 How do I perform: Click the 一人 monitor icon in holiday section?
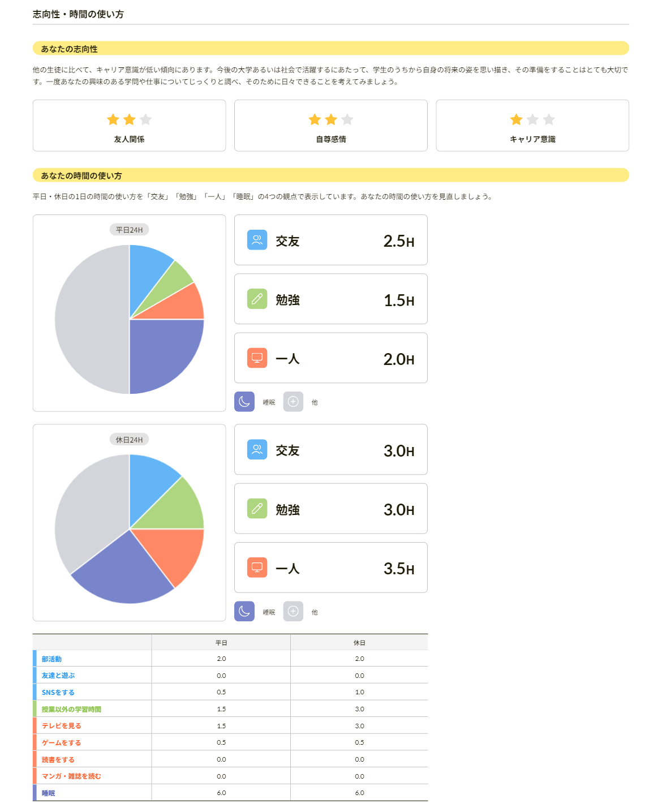257,568
